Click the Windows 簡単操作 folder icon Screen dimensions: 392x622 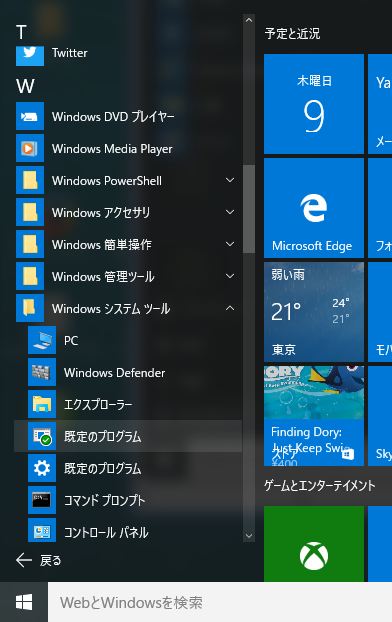30,244
